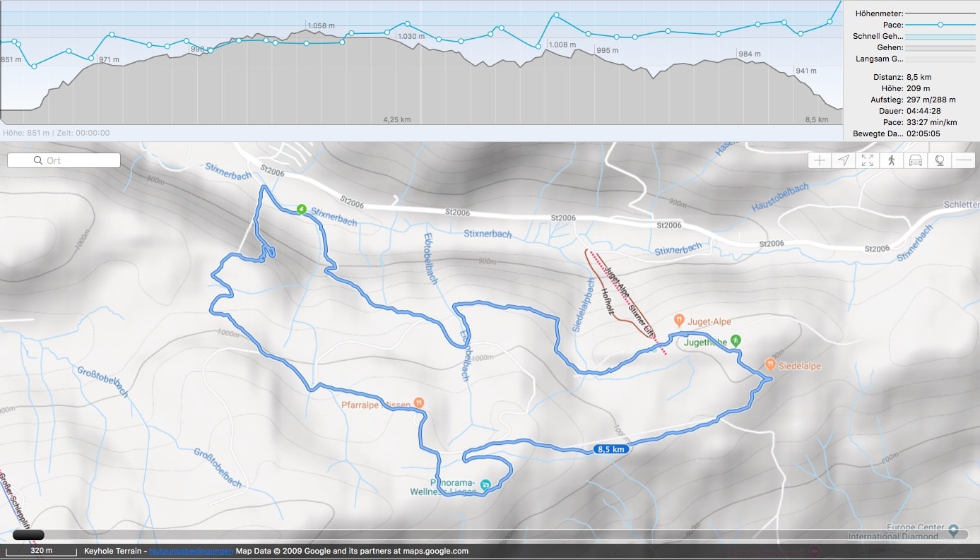Click the Großtobelbach stream label near the left map edge
Screen dimensions: 980x560
[x=102, y=382]
